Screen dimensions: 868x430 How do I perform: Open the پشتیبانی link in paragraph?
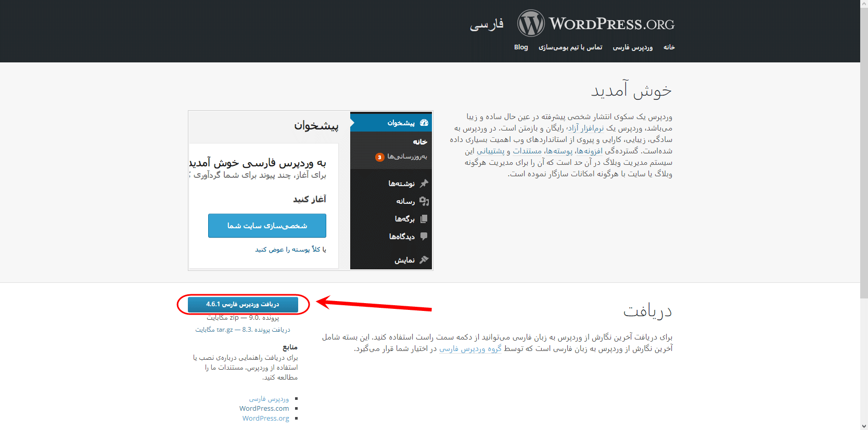click(x=491, y=151)
